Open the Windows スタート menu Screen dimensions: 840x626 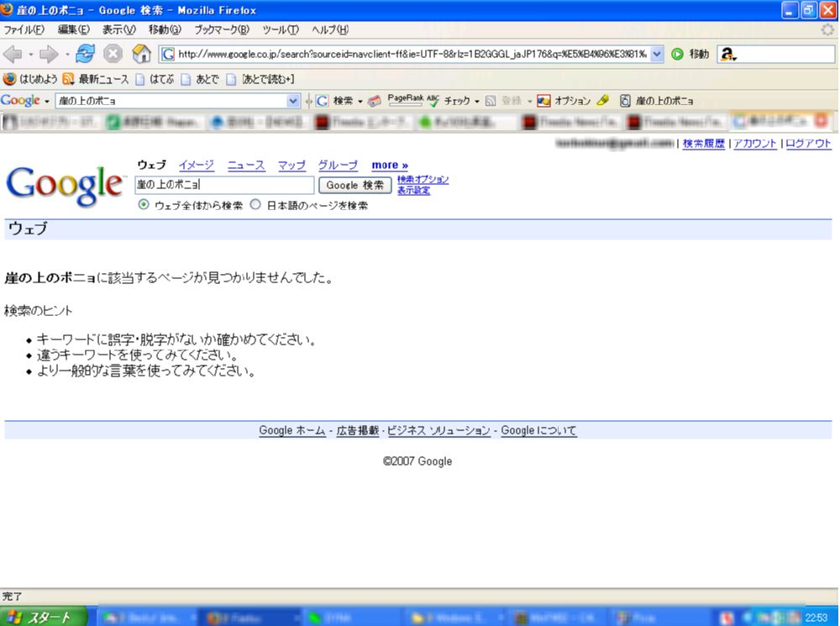pos(43,617)
